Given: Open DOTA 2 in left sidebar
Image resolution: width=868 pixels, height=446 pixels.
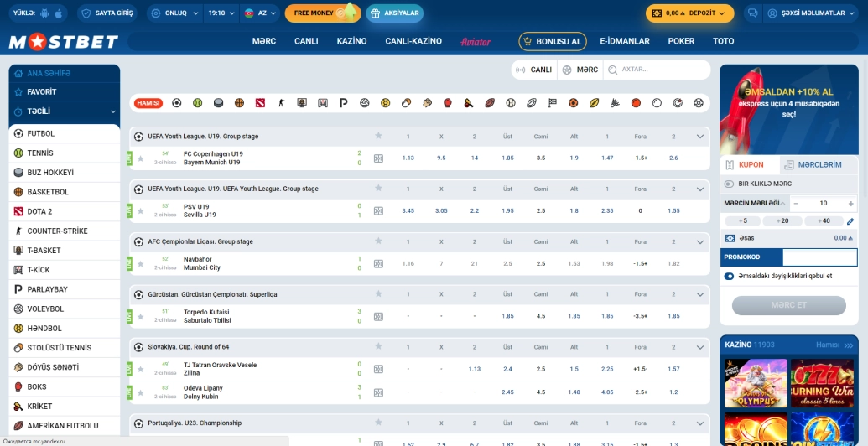Looking at the screenshot, I should (65, 211).
